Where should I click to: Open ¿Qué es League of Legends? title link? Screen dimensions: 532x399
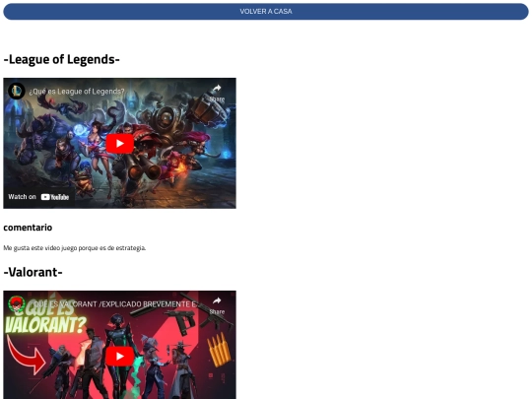click(77, 92)
